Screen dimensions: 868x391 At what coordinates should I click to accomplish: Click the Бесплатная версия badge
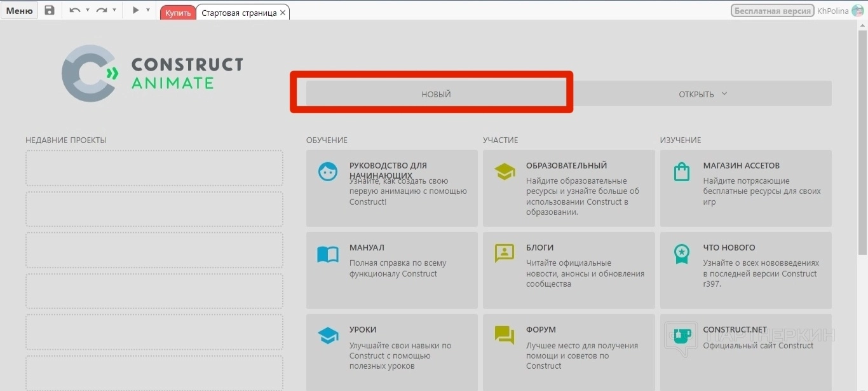(773, 10)
